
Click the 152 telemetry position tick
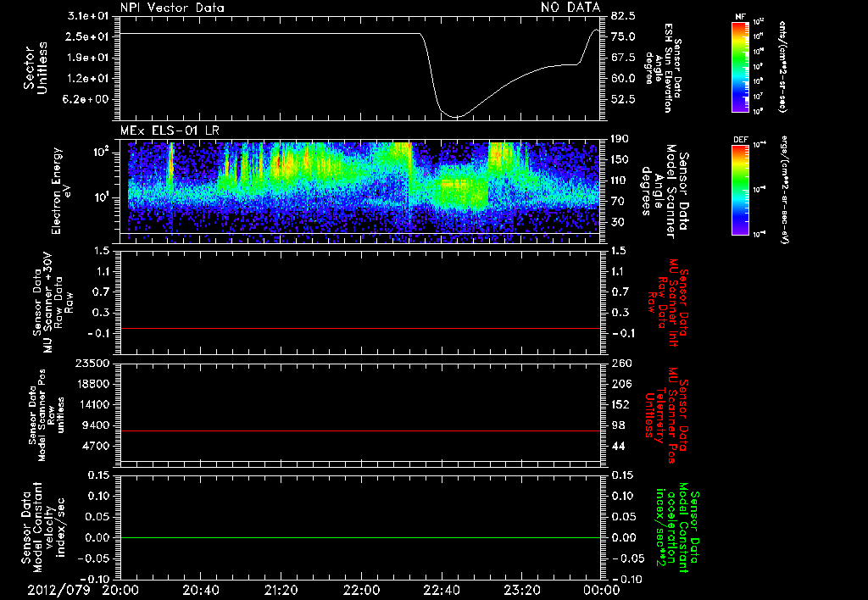tap(620, 404)
